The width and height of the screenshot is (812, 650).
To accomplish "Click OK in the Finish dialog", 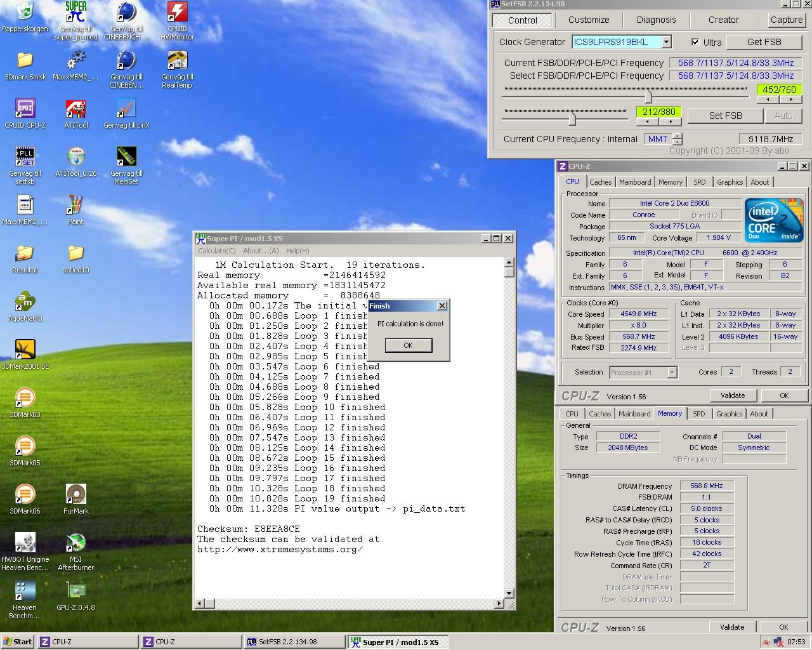I will point(408,345).
